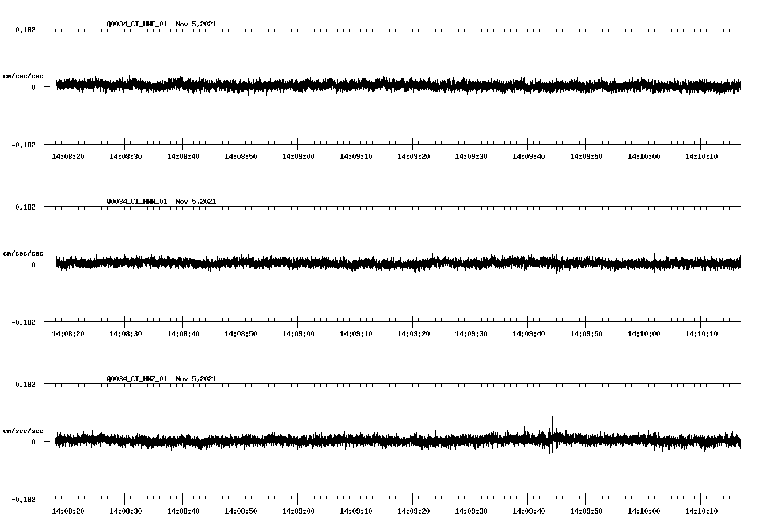Screen dimensions: 782x532
Task: Click the Nov 5,2021 date on HNN plot
Action: point(196,202)
